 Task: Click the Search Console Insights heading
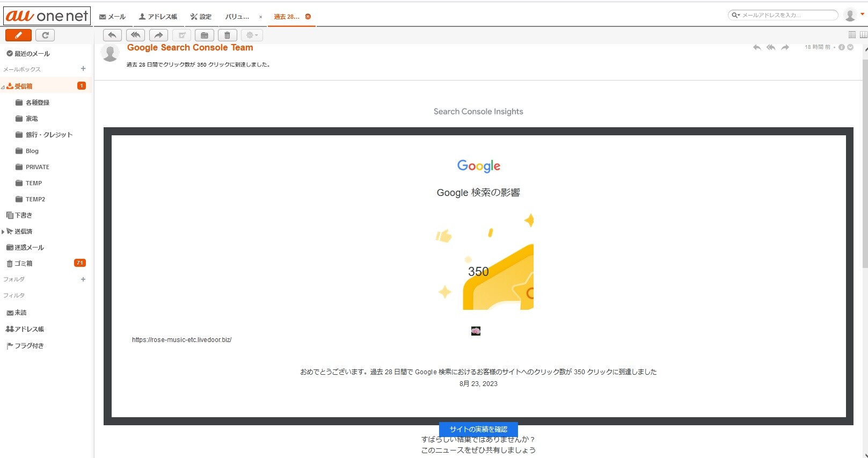[x=478, y=112]
